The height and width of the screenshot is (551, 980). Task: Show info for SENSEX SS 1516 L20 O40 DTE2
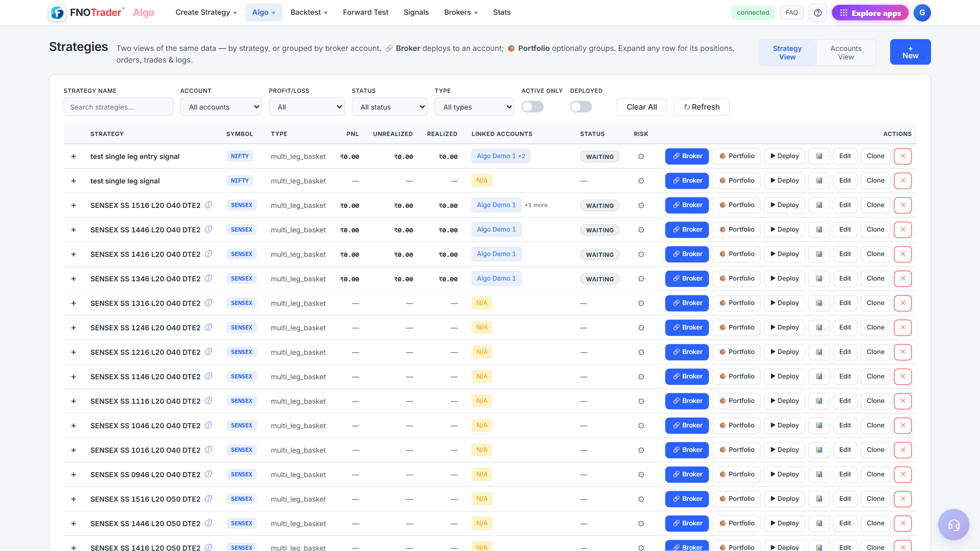click(209, 205)
